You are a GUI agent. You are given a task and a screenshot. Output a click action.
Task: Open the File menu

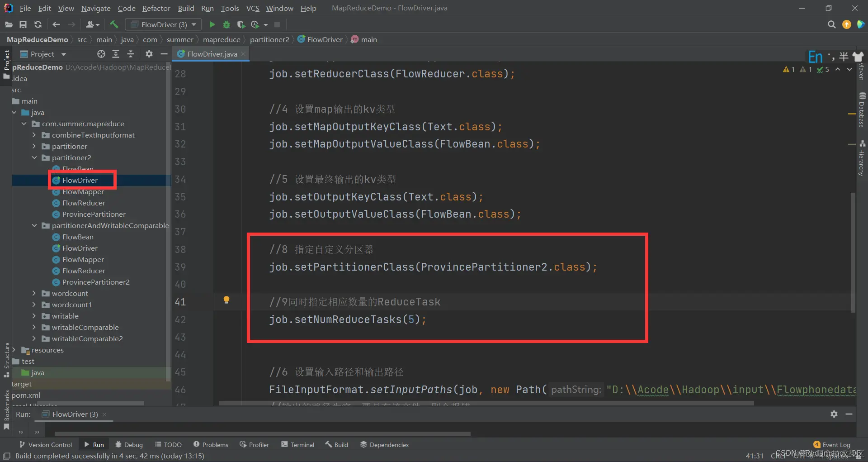[x=25, y=8]
